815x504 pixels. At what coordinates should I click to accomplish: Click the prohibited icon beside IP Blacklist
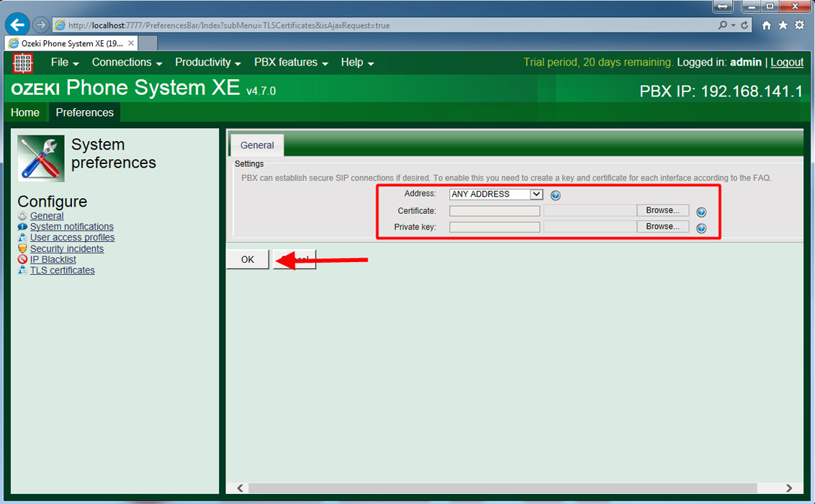22,259
